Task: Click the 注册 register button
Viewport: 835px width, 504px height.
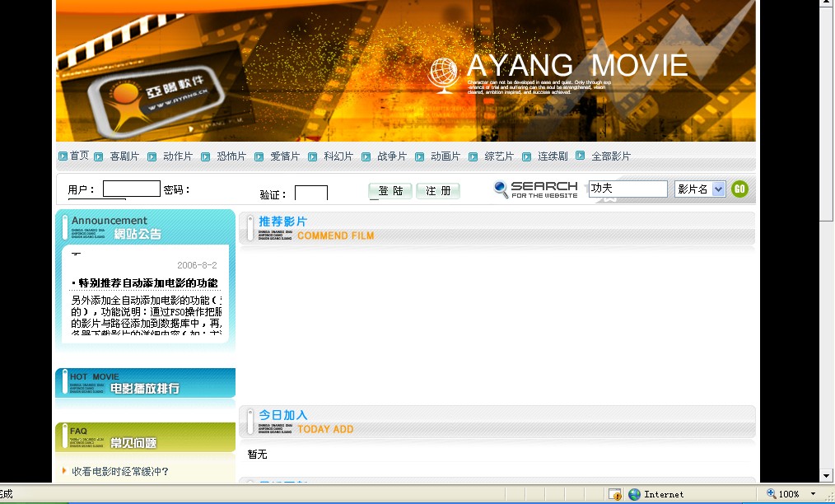Action: pos(438,191)
